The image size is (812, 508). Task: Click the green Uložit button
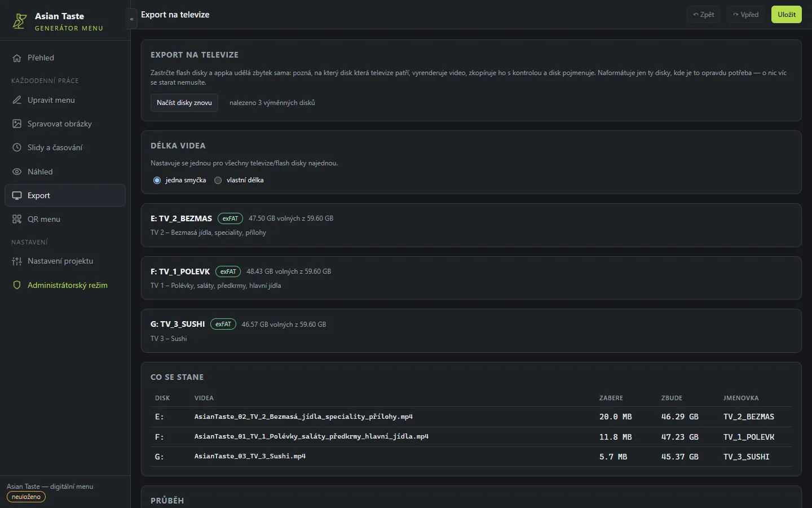pyautogui.click(x=786, y=15)
